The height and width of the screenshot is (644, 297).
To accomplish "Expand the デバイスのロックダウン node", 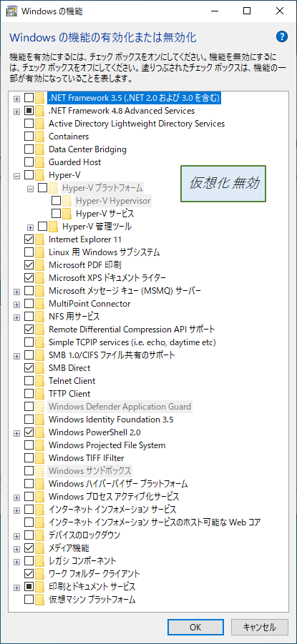I will [16, 536].
